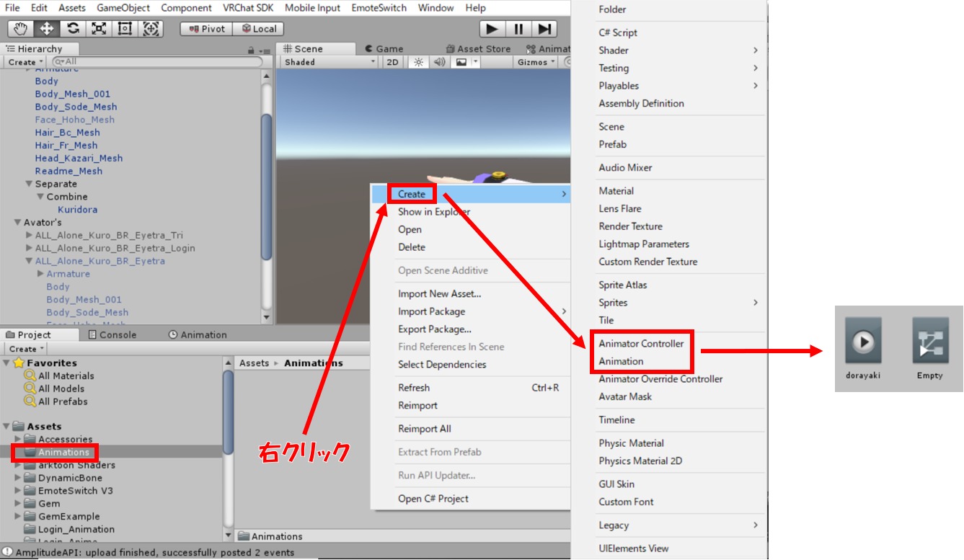Image resolution: width=964 pixels, height=560 pixels.
Task: Click the hierarchy search field
Action: [159, 62]
